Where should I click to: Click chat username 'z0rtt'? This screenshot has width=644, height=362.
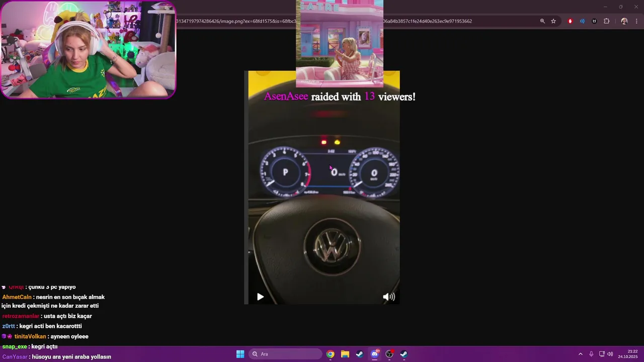[x=9, y=326]
